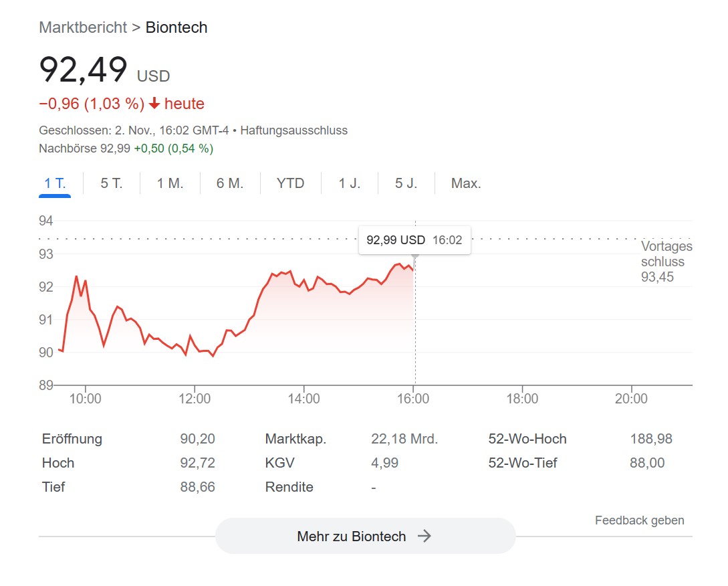Show the 6 M. chart range
Viewport: 728px width, 586px height.
tap(230, 183)
